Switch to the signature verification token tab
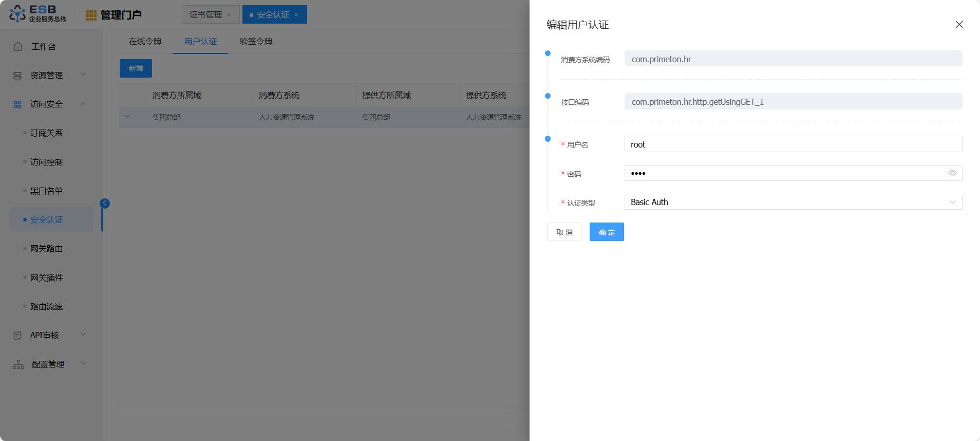Viewport: 980px width, 441px height. [256, 42]
